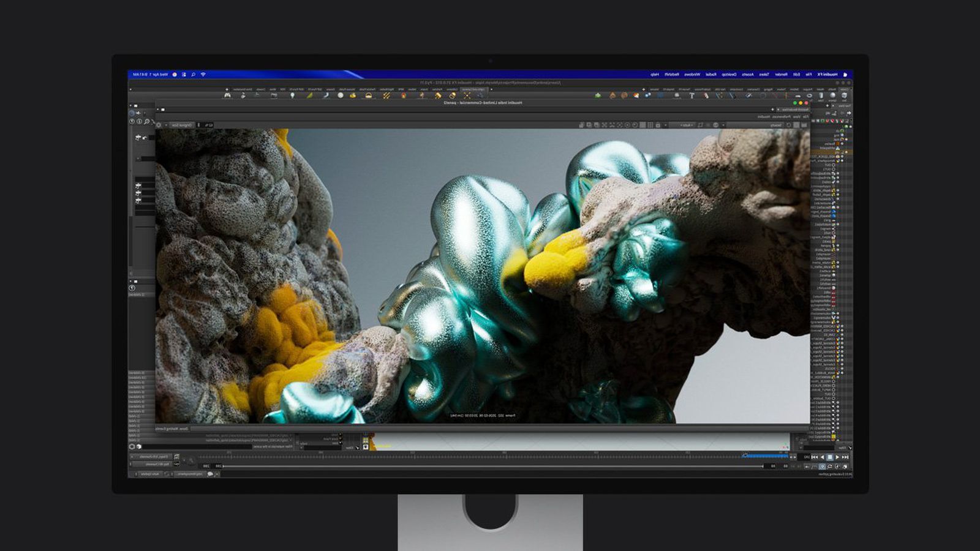Screen dimensions: 980x551
Task: Open the Original Size zoom dropdown
Action: coord(182,125)
